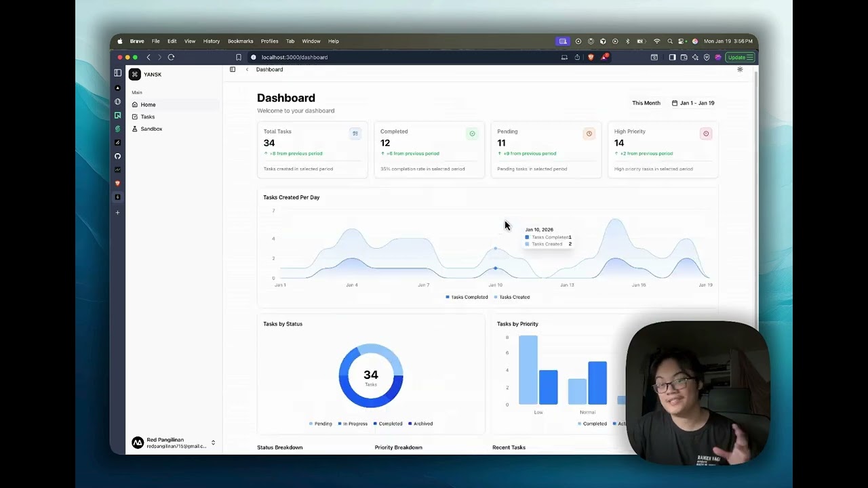Viewport: 868px width, 488px height.
Task: Click the High Priority card alert icon
Action: (706, 134)
